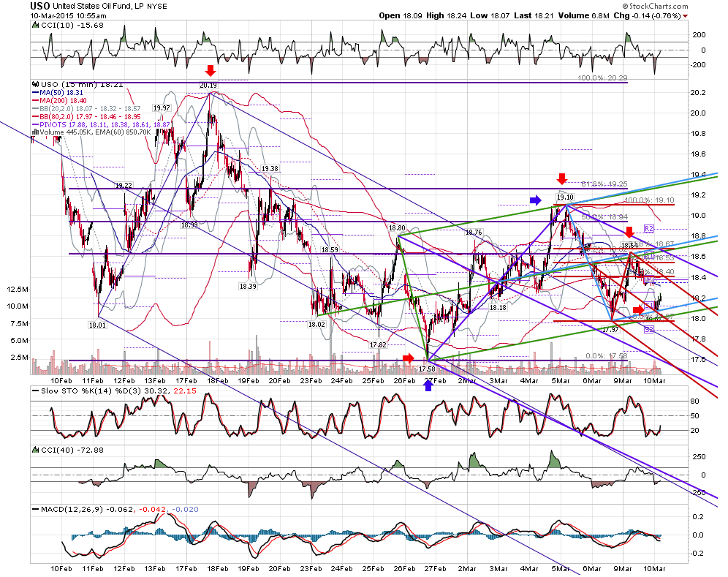Select the R2 pivot label

[648, 229]
